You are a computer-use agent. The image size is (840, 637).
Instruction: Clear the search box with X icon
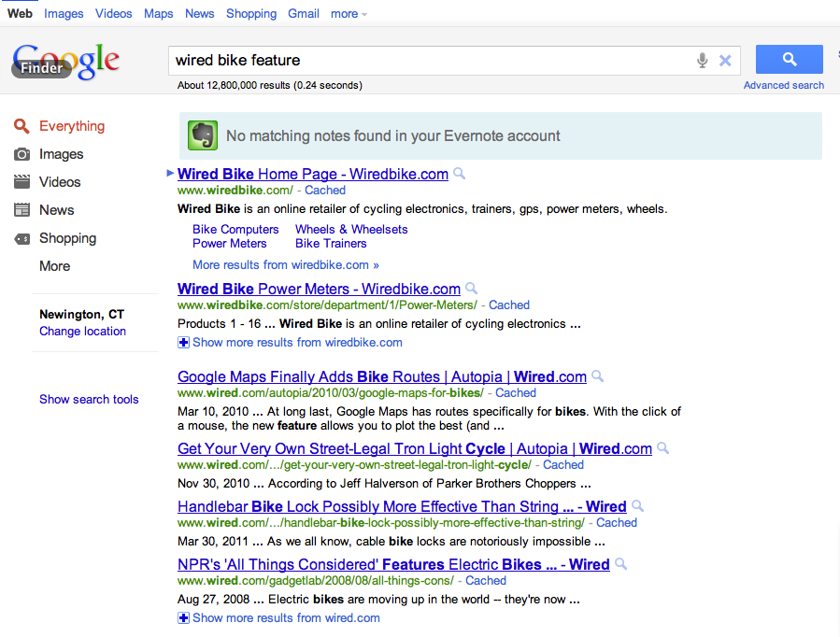(725, 61)
